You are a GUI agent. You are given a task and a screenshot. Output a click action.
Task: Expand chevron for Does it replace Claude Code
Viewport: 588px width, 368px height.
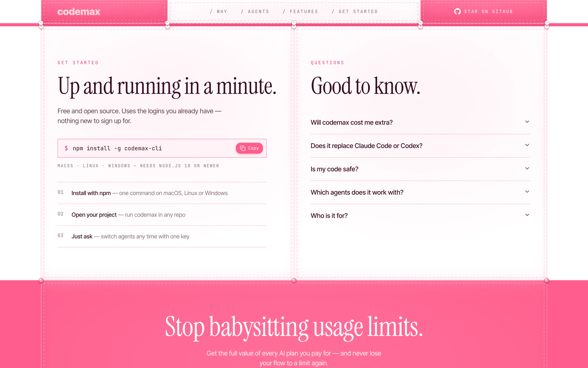(x=527, y=145)
